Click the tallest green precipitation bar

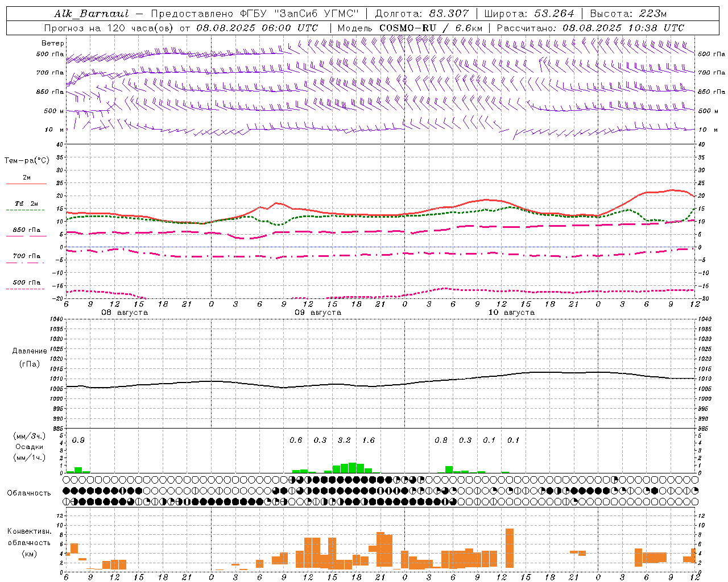352,468
